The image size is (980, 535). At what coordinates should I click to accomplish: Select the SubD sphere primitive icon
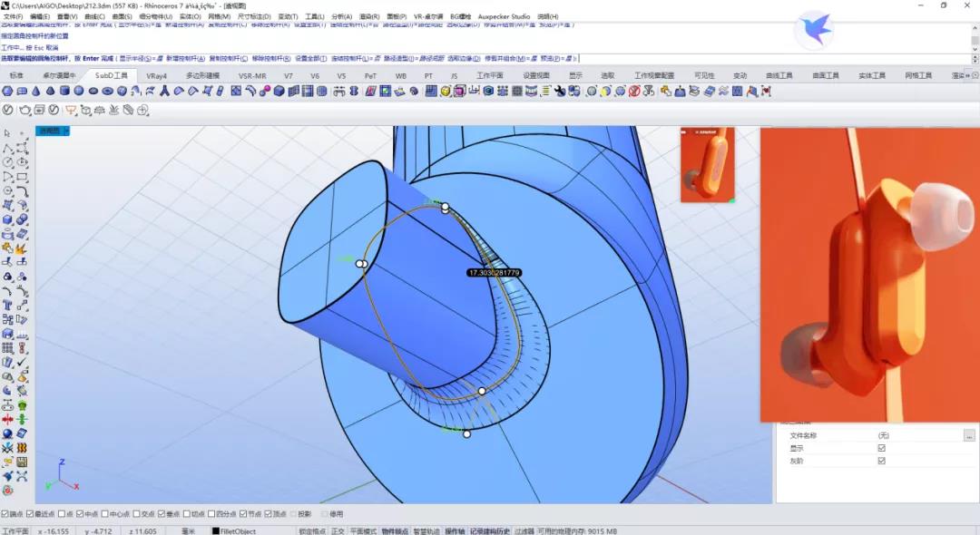79,92
